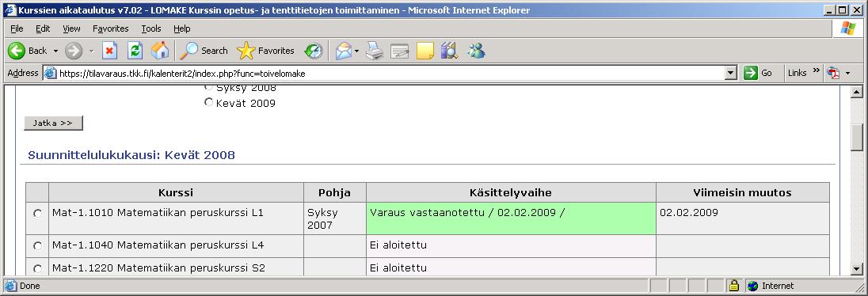Click the Go button

759,73
